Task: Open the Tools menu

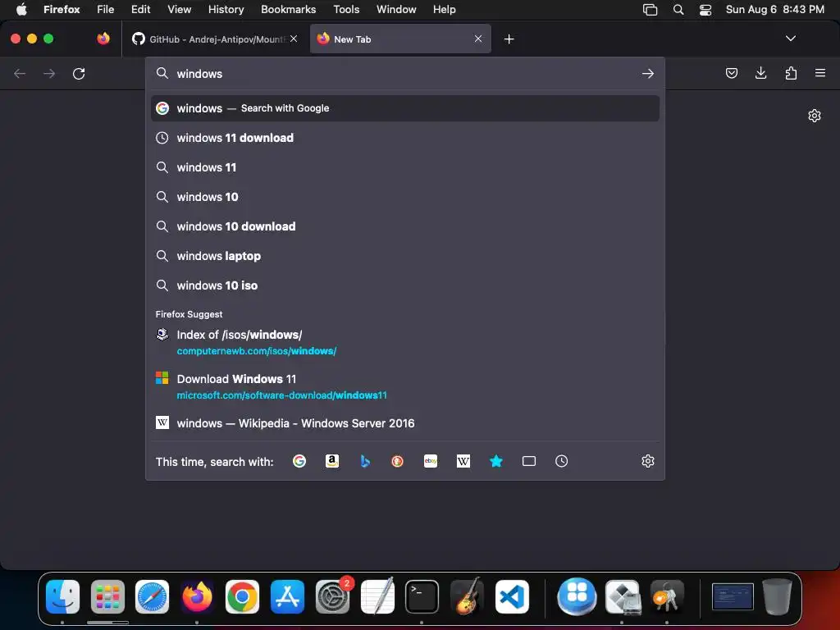Action: pyautogui.click(x=346, y=10)
